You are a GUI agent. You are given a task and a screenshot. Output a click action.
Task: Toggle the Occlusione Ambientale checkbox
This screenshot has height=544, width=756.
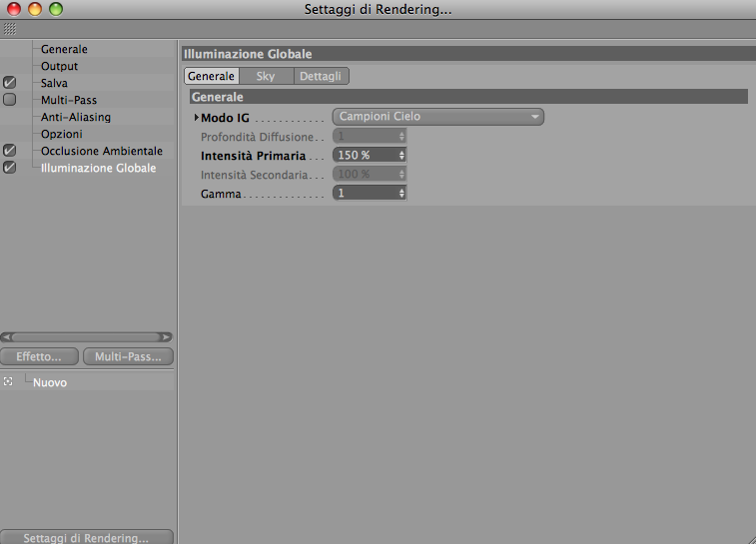point(9,151)
